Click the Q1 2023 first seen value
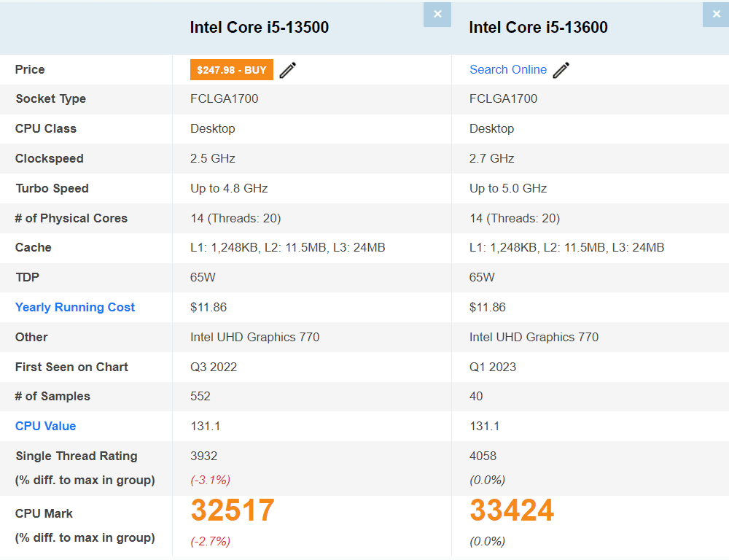729x560 pixels. [492, 367]
